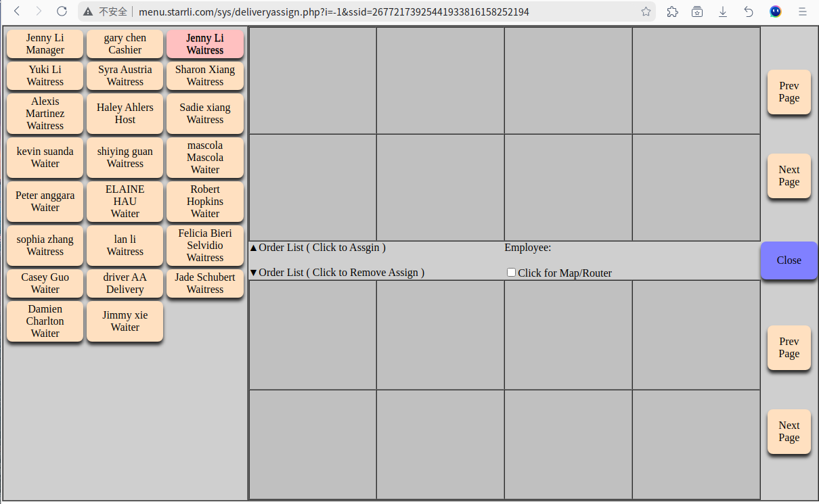This screenshot has height=504, width=819.
Task: Pick Jimmy xie Waiter
Action: 125,321
